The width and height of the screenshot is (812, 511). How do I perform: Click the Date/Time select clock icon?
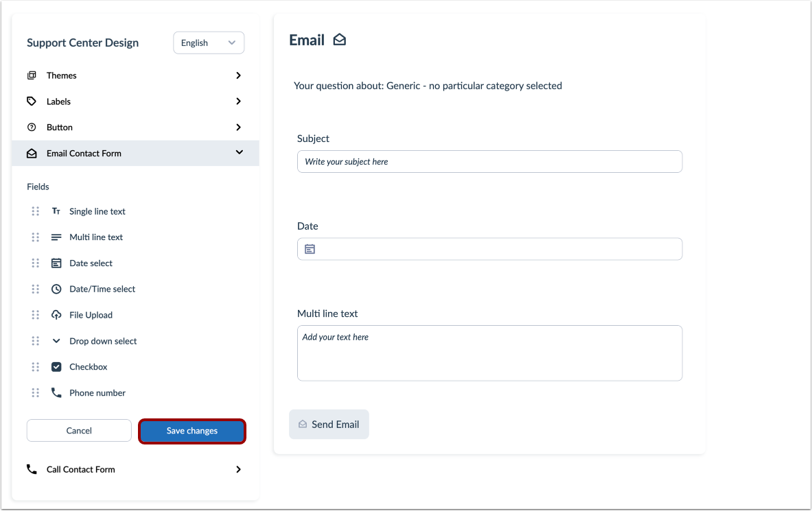tap(56, 289)
